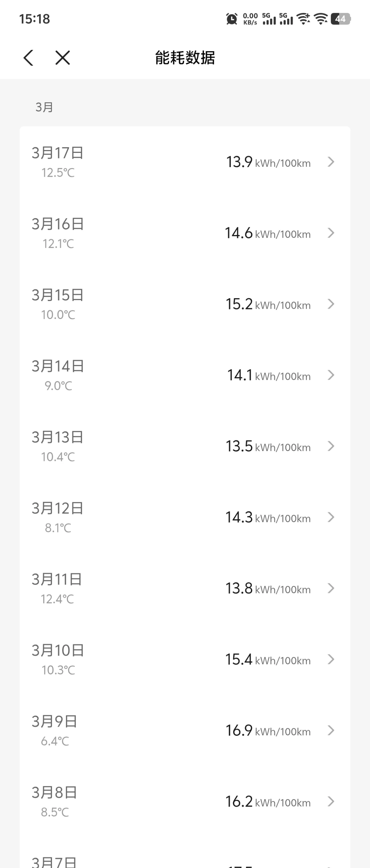Expand the chevron for 3月15日

pyautogui.click(x=331, y=304)
